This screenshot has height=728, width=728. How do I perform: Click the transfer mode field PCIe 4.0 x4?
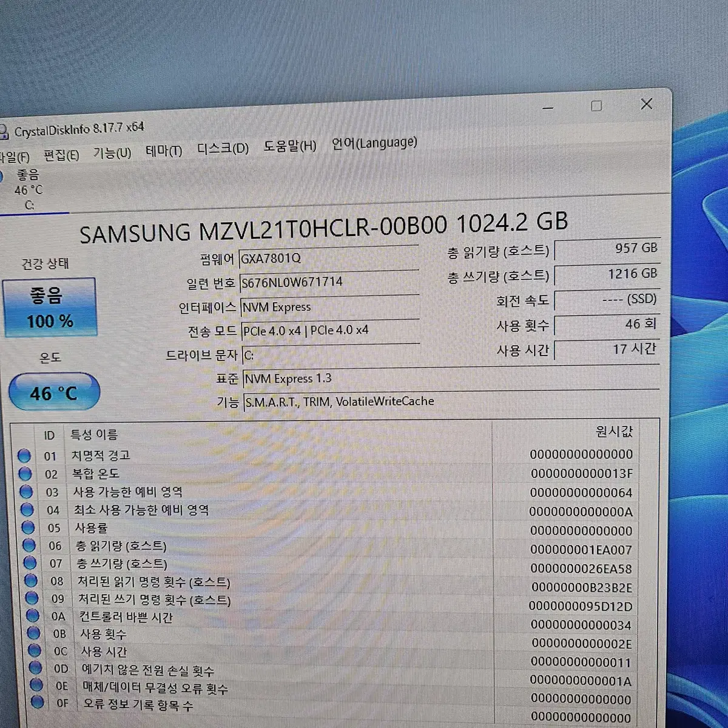click(x=331, y=331)
